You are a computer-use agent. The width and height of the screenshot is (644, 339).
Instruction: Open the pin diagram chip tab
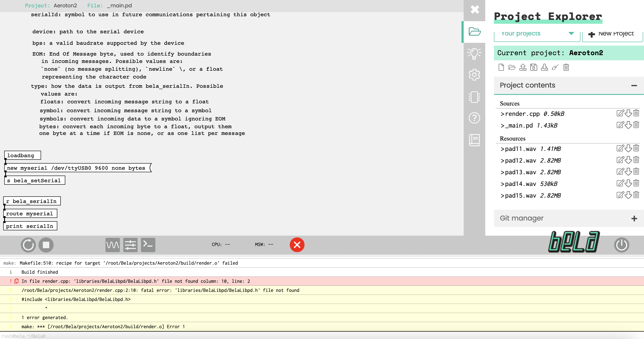(474, 97)
